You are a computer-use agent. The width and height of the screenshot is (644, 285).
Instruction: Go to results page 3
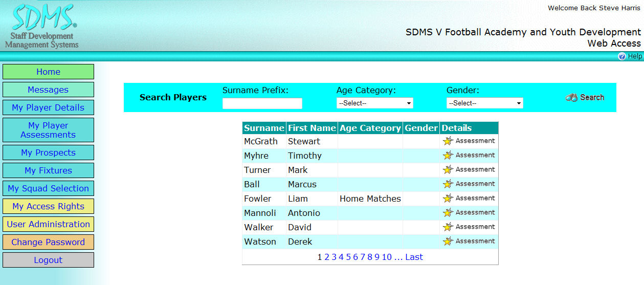point(334,257)
